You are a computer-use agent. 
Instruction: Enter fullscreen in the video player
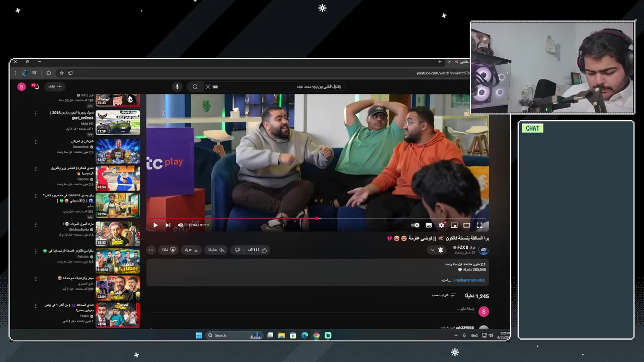click(479, 225)
